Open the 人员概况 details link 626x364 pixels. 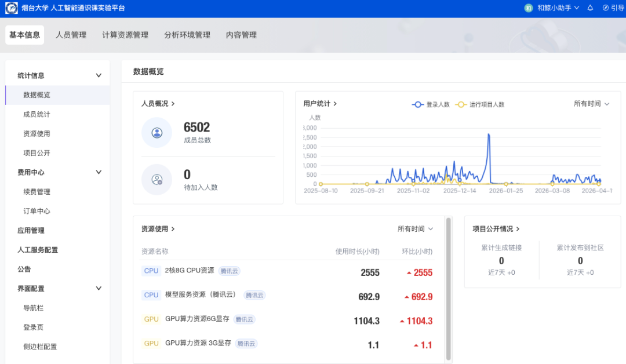click(x=158, y=104)
